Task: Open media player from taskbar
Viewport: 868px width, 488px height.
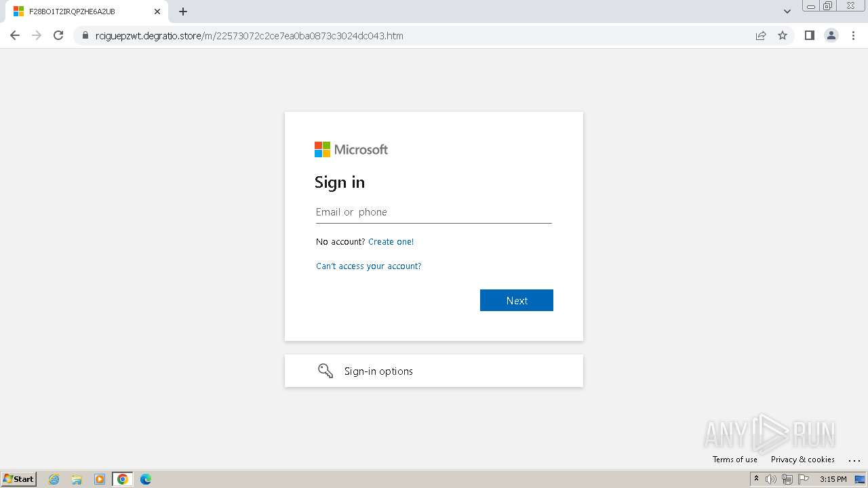Action: [100, 479]
